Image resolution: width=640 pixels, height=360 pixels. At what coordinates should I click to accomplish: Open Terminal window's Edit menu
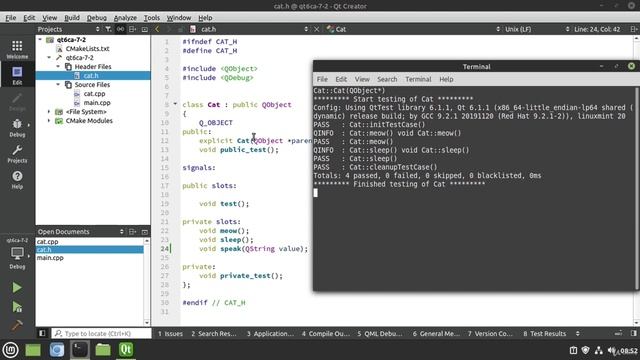(341, 79)
